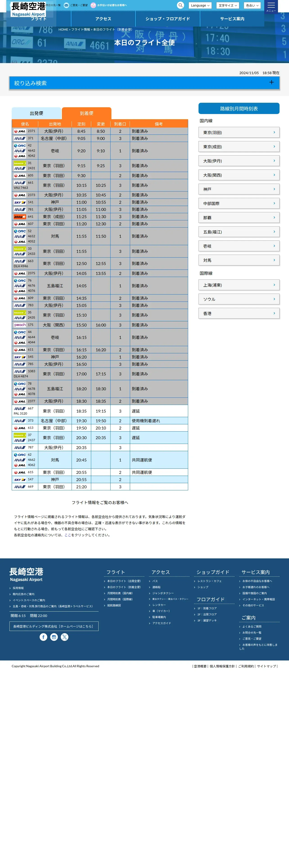This screenshot has height=868, width=289.
Task: Click footer link 3F:展望デッキ
Action: (x=207, y=620)
